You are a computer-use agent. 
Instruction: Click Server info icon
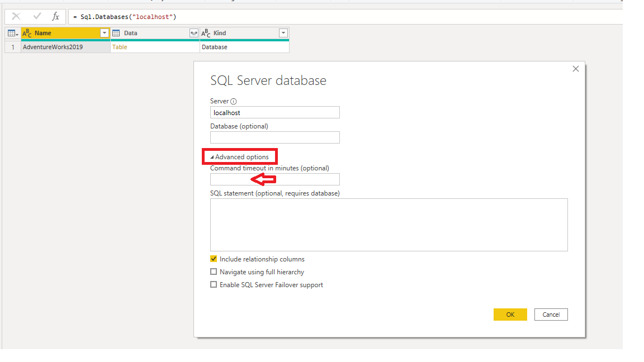click(233, 101)
